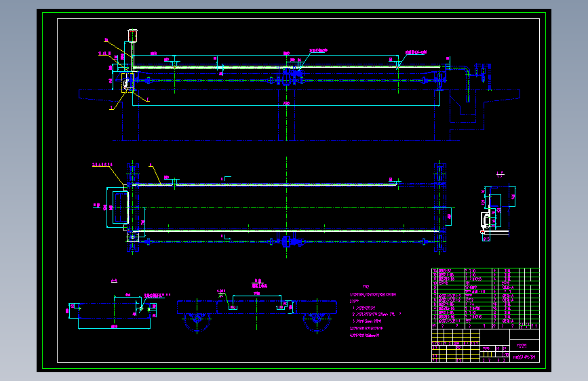Select the magenta technical notes text block
Viewport: 588px width, 381px height.
[x=374, y=312]
